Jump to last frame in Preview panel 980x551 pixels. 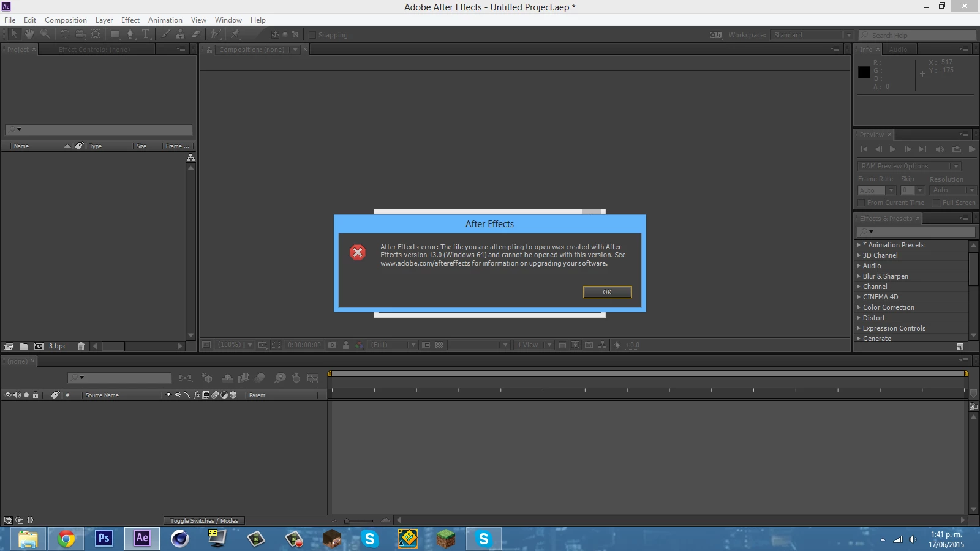[922, 149]
